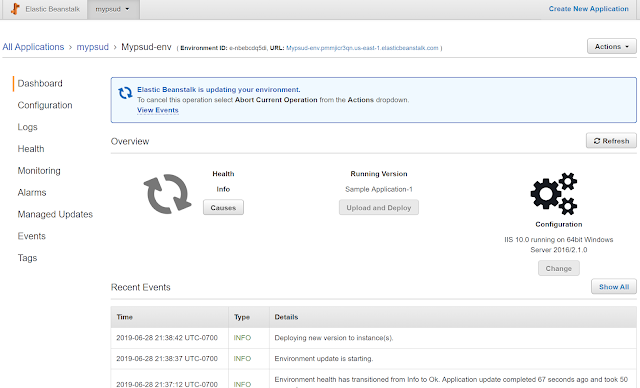Screen dimensions: 640x388
Task: Open Managed Updates in the sidebar
Action: (55, 214)
